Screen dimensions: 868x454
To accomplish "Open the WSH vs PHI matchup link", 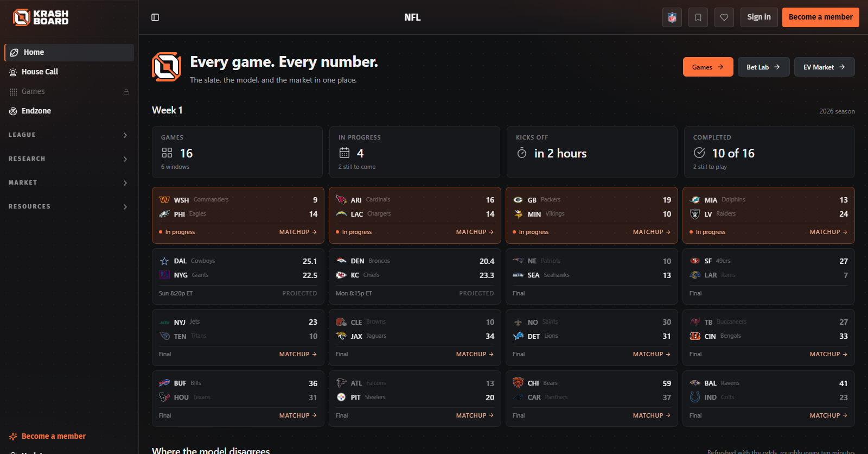I will click(x=298, y=232).
